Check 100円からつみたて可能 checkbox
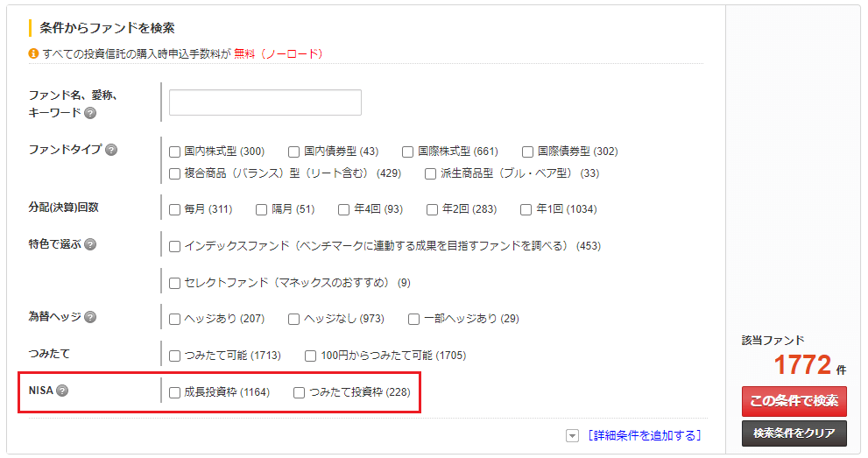This screenshot has height=458, width=868. click(x=311, y=356)
